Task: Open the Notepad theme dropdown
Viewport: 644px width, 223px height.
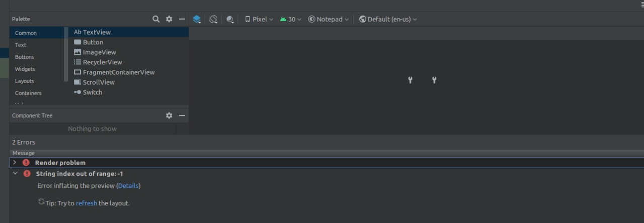Action: 329,19
